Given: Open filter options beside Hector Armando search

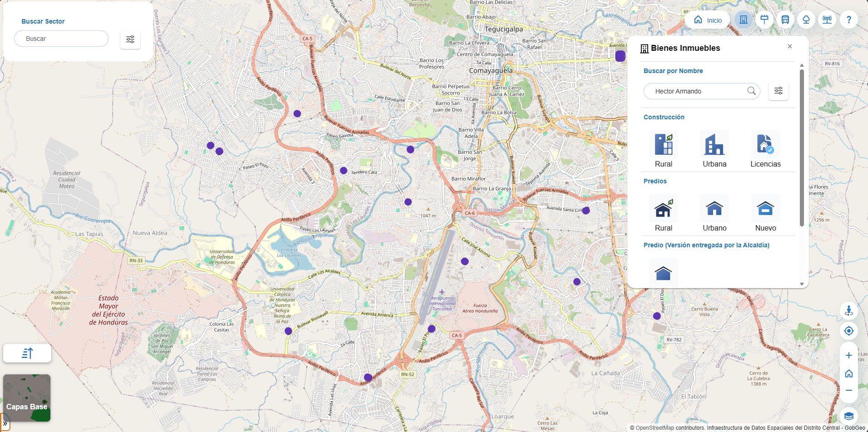Looking at the screenshot, I should pos(778,91).
